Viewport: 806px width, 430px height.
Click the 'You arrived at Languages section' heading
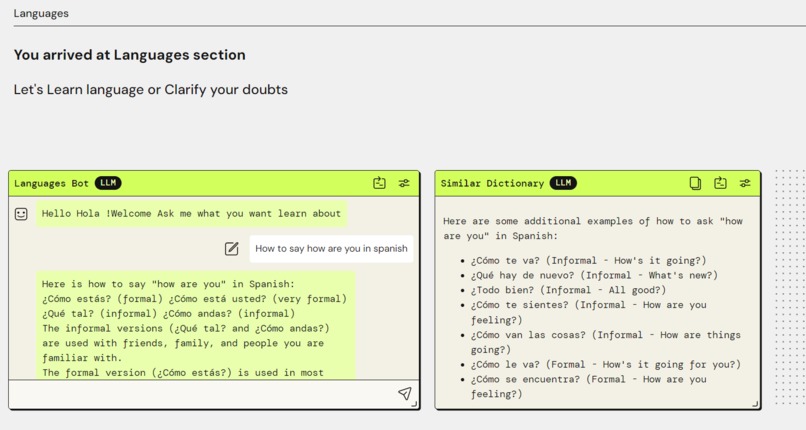click(x=130, y=55)
